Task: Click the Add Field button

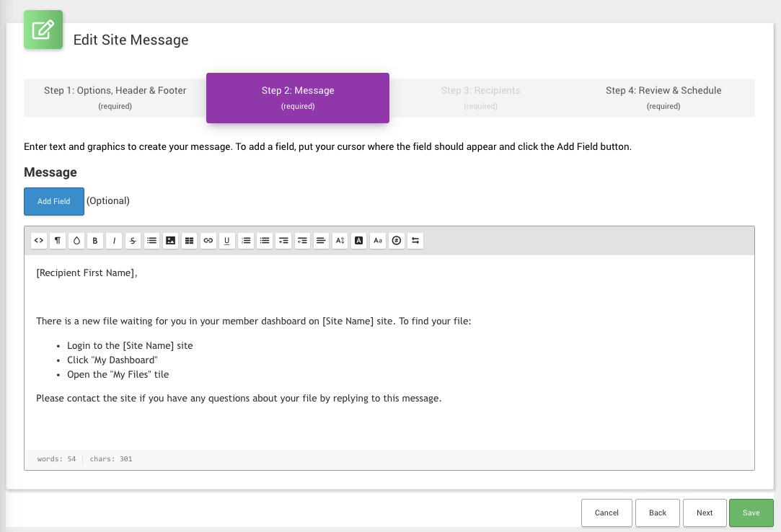Action: pyautogui.click(x=54, y=201)
